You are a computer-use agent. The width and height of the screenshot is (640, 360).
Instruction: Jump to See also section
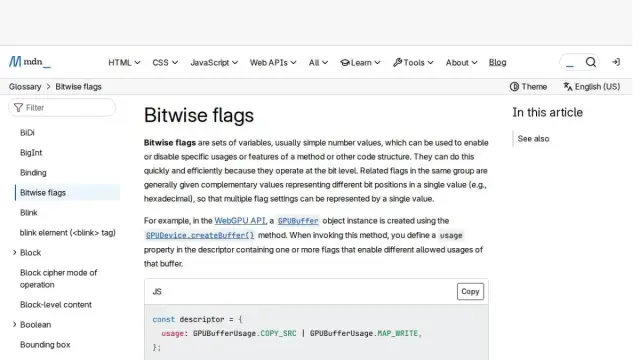coord(533,139)
